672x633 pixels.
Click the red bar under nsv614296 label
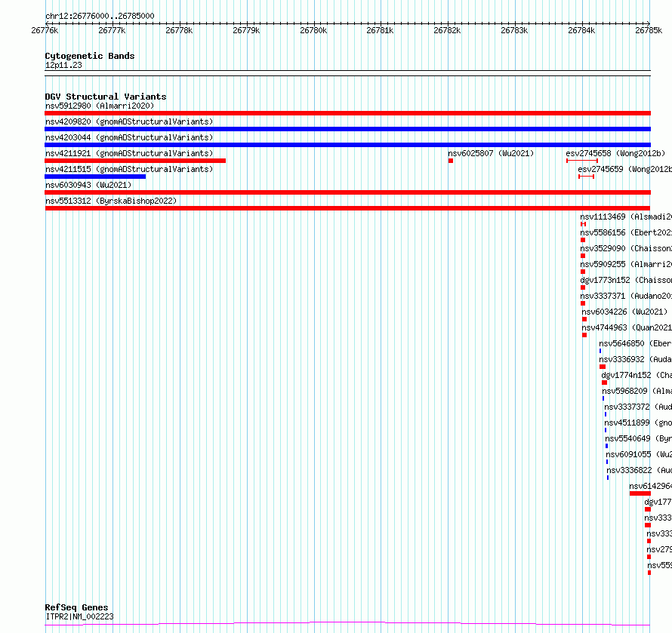(640, 493)
